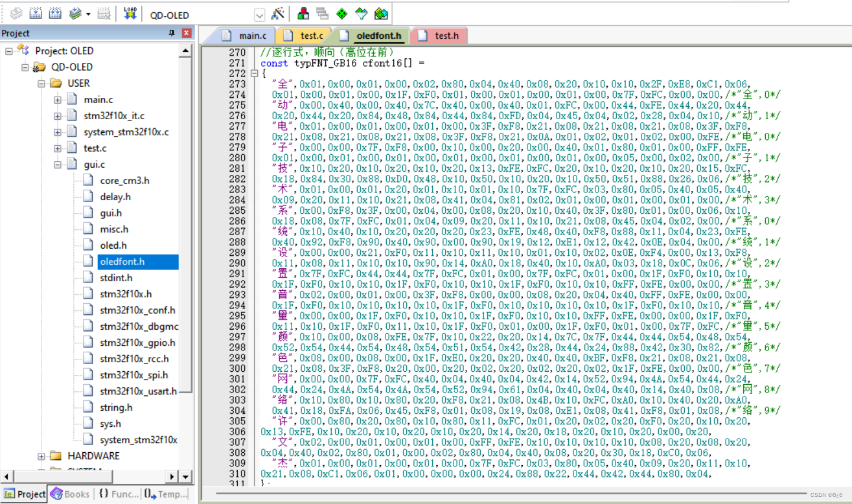Select stm32f10x_usart.h header file

(x=139, y=391)
